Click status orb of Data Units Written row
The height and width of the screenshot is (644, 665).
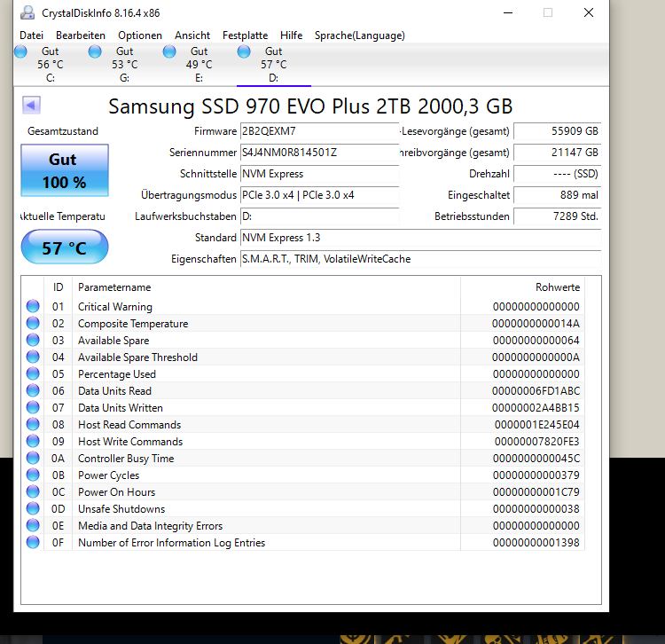click(x=33, y=408)
